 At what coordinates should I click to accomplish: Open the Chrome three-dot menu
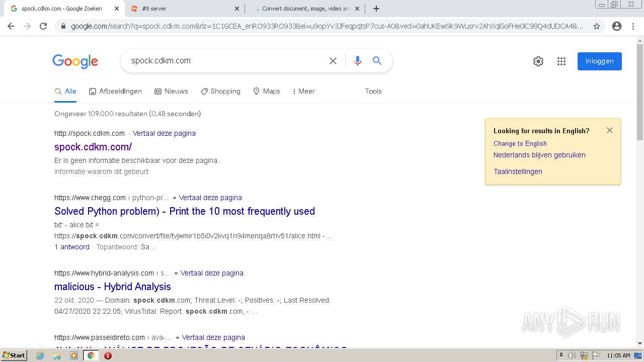(633, 26)
